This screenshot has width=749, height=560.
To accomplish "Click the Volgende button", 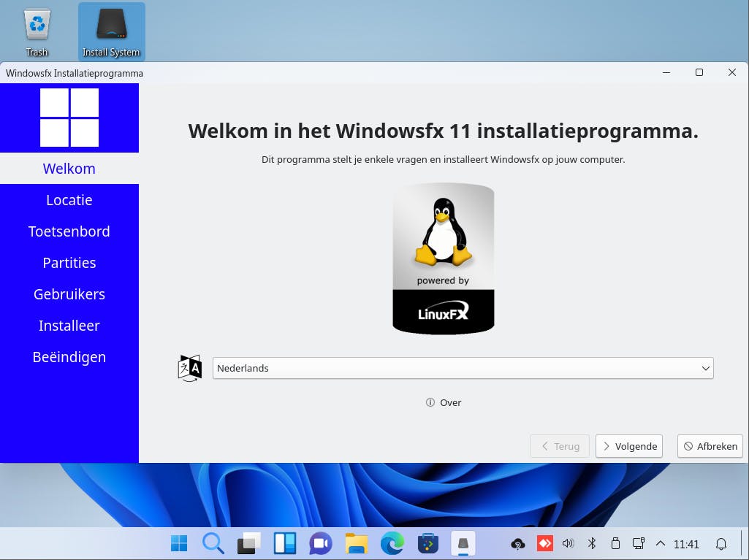I will tap(629, 446).
